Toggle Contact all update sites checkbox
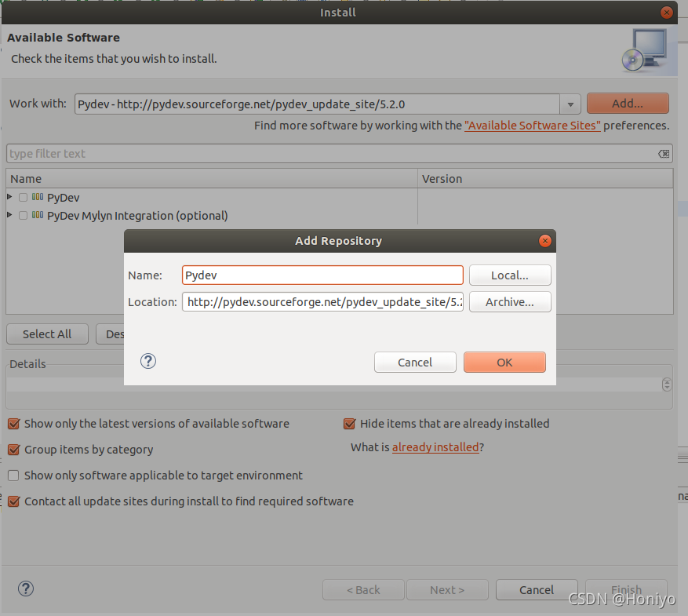Viewport: 688px width, 616px height. pyautogui.click(x=14, y=501)
